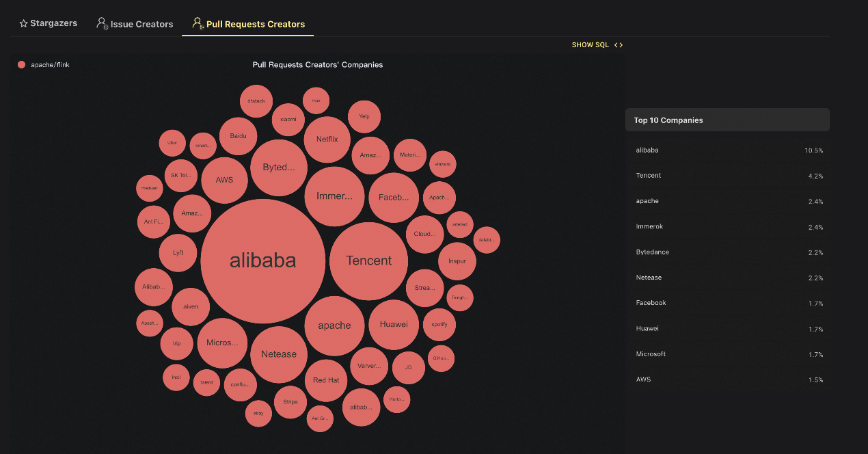
Task: Click the "Top 10 Companies" panel header
Action: pos(727,120)
